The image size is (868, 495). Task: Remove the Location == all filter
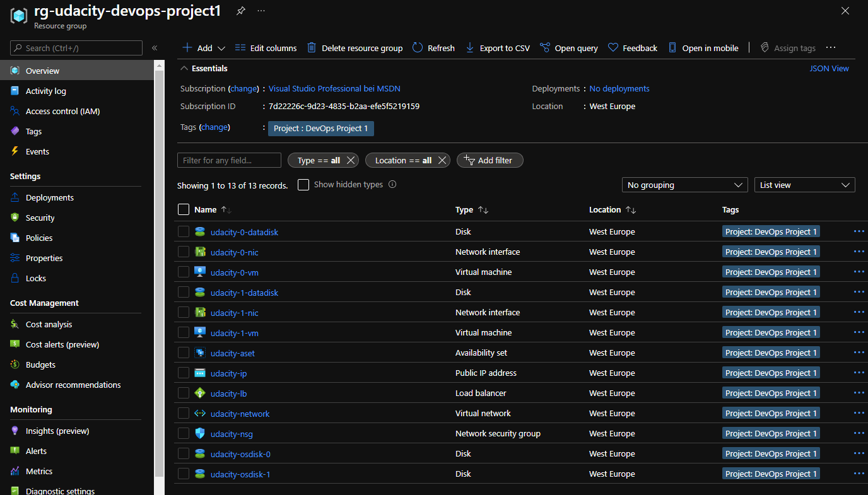[x=442, y=160]
